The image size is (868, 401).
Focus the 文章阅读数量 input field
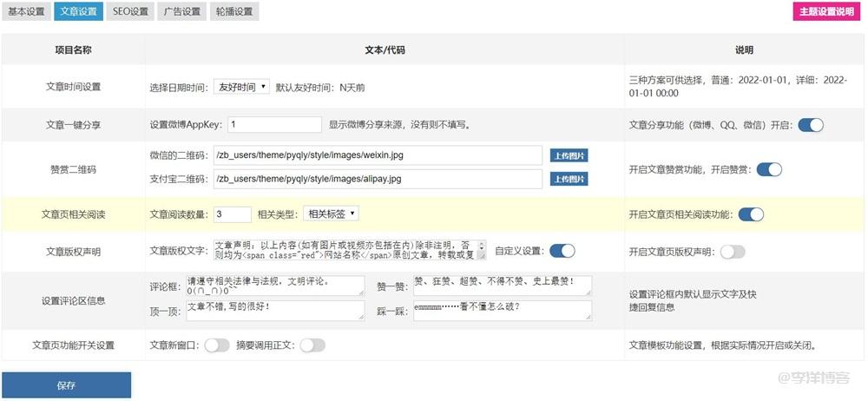tap(232, 214)
